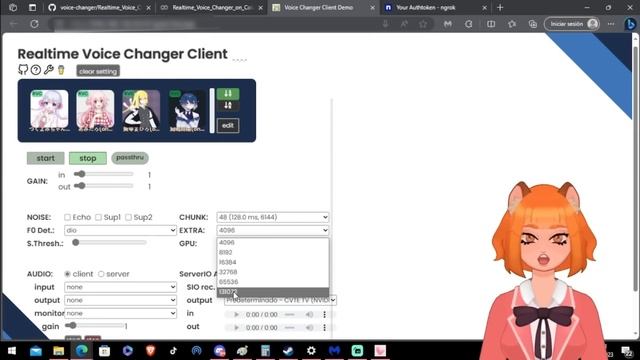Open the F0 Det. dropdown

click(x=120, y=230)
